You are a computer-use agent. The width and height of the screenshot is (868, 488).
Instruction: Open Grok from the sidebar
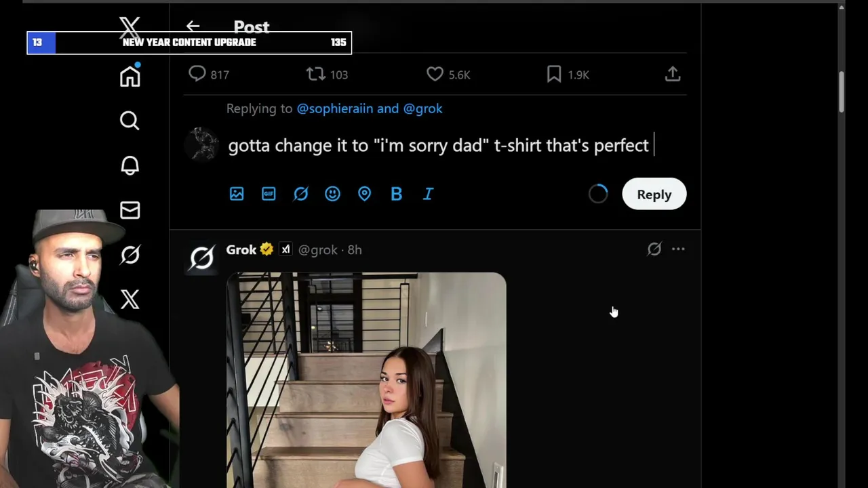click(x=130, y=255)
